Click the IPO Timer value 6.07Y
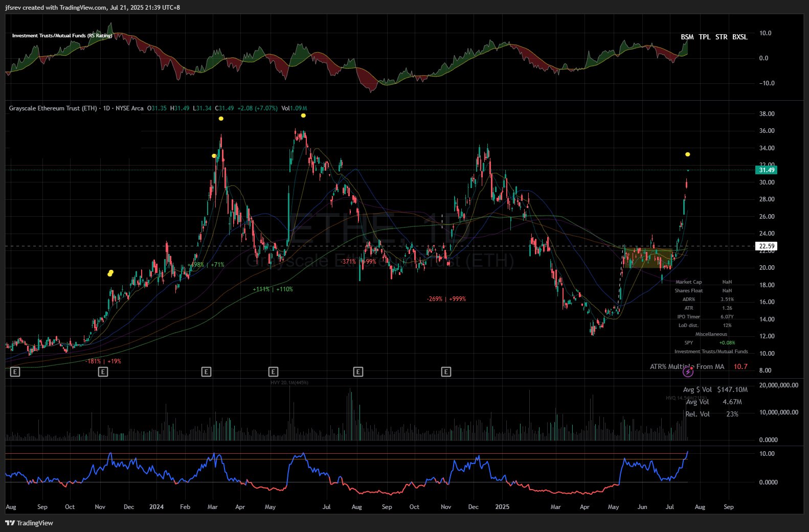 pyautogui.click(x=727, y=317)
